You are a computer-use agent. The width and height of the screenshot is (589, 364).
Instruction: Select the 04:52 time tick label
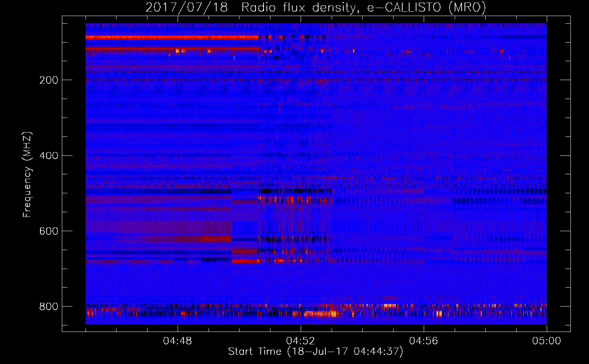[x=301, y=341]
